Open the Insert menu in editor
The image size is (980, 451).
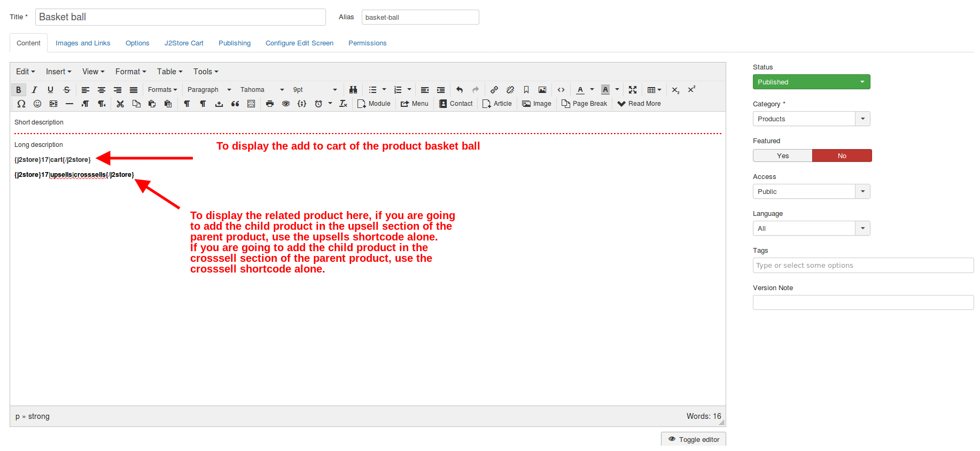[58, 72]
